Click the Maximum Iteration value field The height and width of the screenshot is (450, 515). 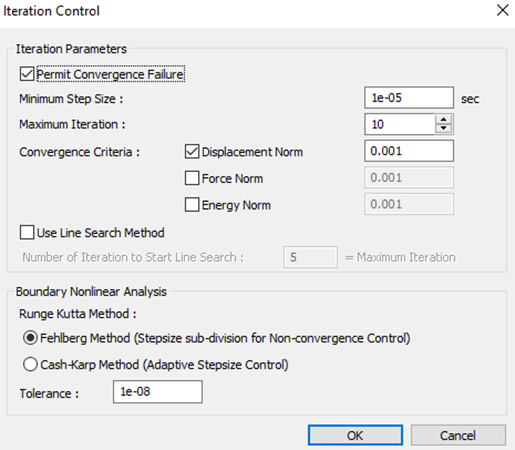pyautogui.click(x=400, y=124)
